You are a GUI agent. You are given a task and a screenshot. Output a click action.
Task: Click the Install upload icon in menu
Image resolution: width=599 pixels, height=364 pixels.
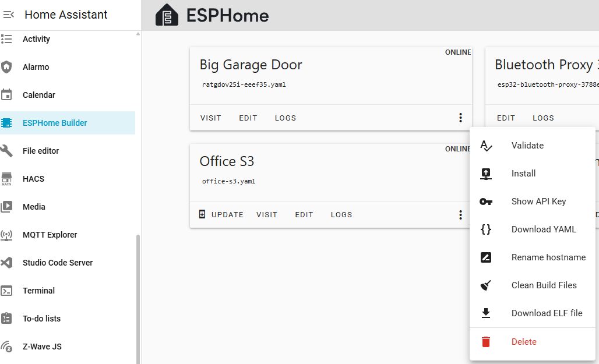(x=486, y=174)
